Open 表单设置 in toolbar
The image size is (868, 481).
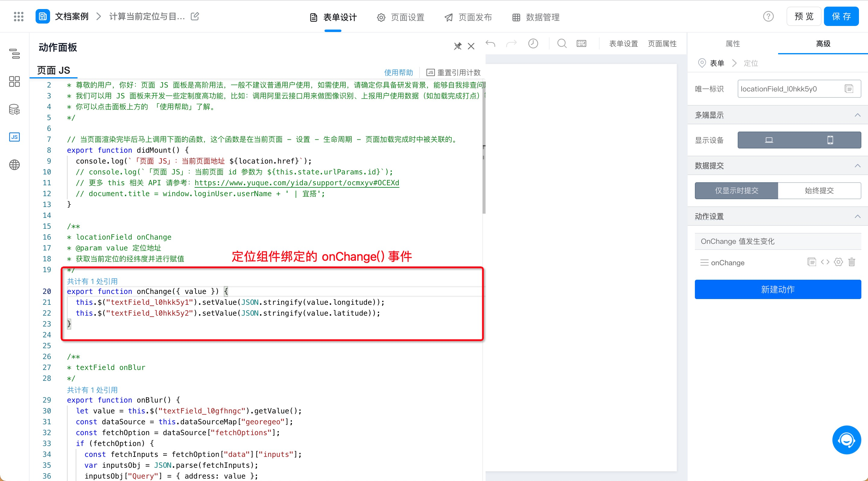pyautogui.click(x=623, y=43)
